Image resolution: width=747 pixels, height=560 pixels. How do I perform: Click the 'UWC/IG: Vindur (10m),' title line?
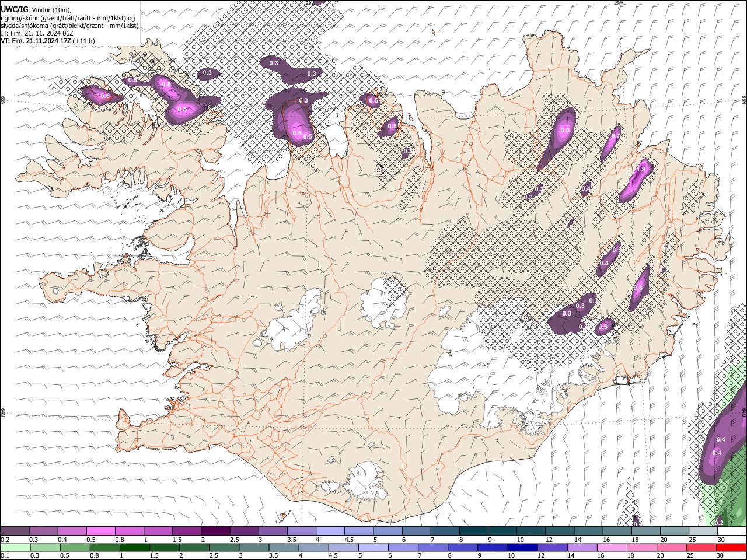[x=36, y=10]
